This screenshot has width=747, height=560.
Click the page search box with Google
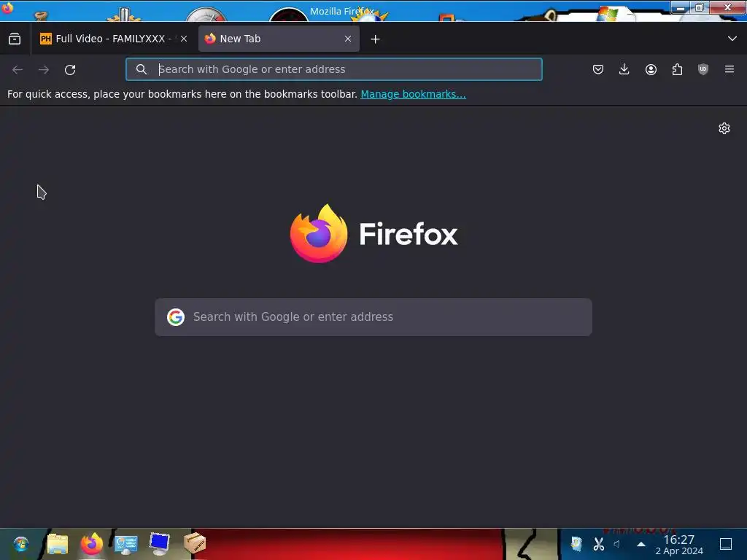373,317
